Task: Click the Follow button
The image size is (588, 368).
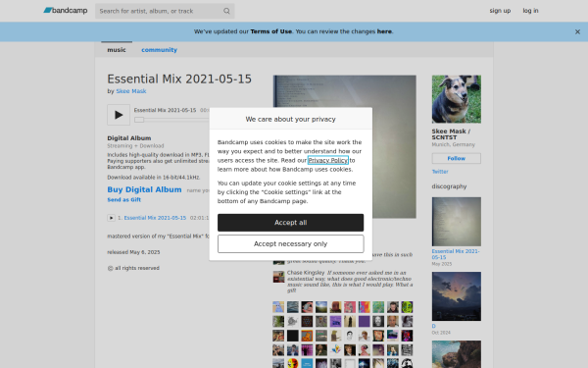Action: [x=457, y=158]
